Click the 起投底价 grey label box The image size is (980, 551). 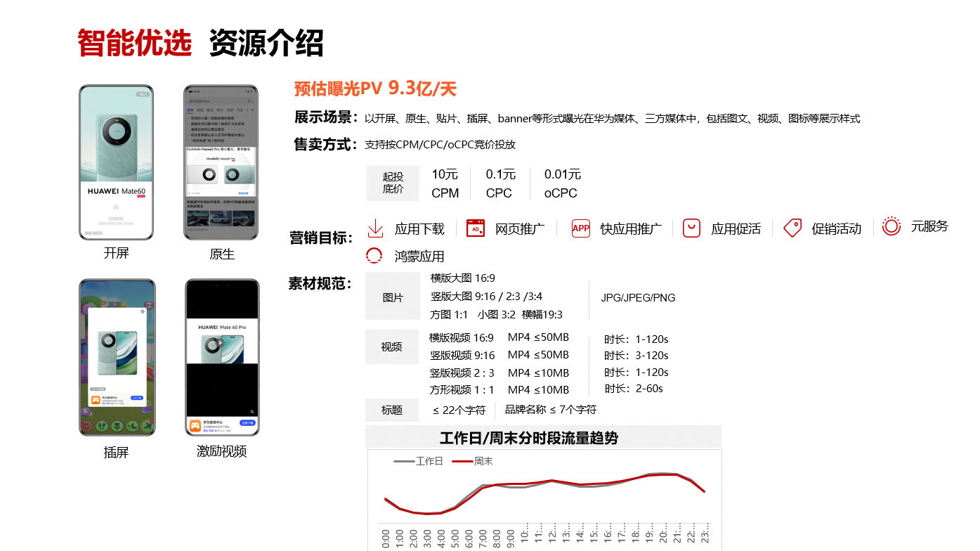click(393, 183)
